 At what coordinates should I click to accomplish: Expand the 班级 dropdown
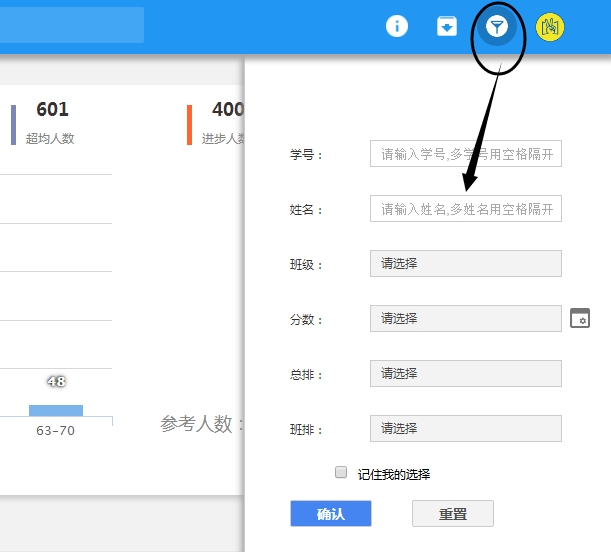465,264
